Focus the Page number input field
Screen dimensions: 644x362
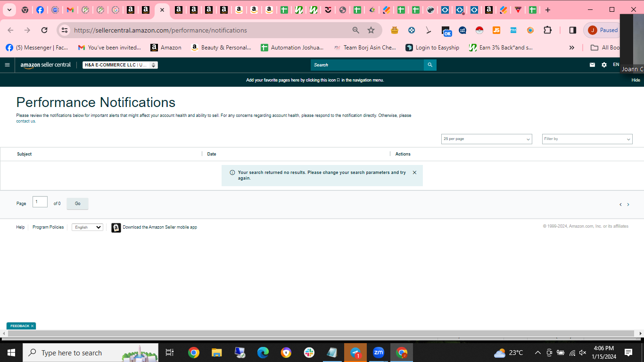click(40, 202)
